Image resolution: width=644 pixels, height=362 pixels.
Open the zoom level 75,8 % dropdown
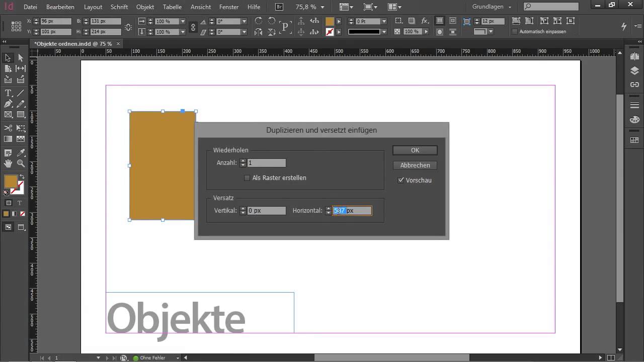[x=323, y=8]
